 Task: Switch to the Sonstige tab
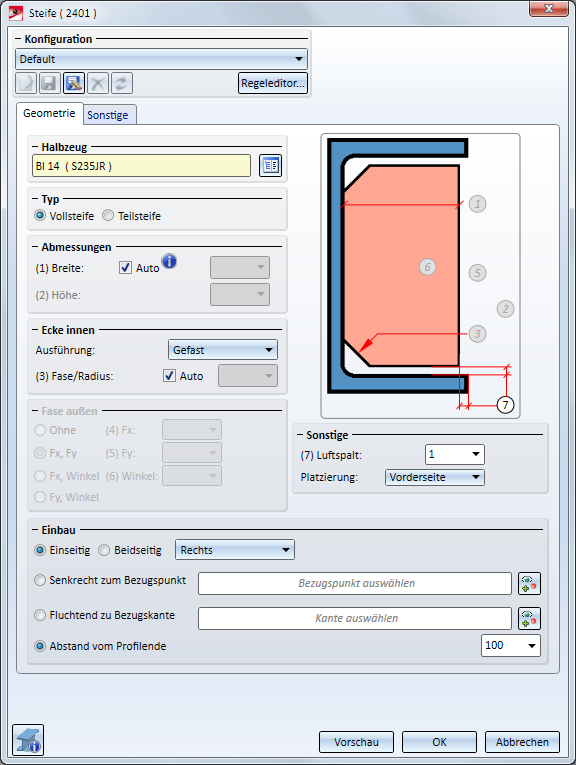tap(108, 115)
